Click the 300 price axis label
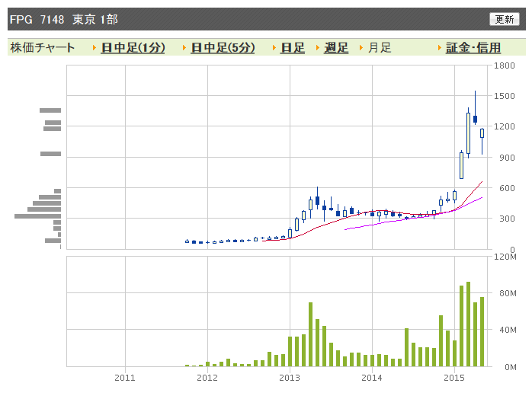532x396 pixels. click(507, 219)
